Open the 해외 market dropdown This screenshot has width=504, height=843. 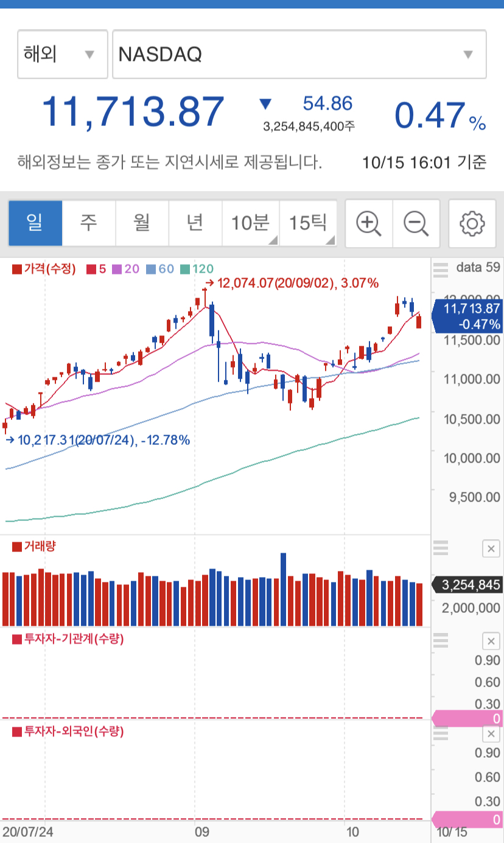click(x=63, y=54)
